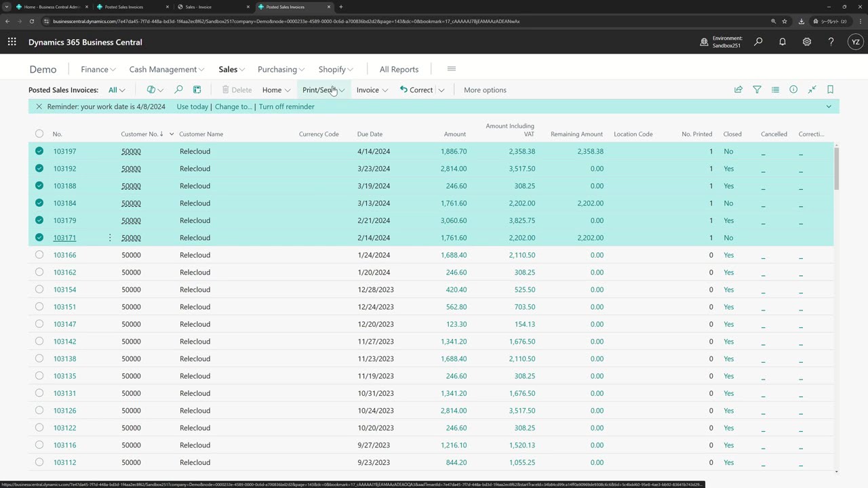
Task: Click More options in the action bar
Action: [485, 89]
